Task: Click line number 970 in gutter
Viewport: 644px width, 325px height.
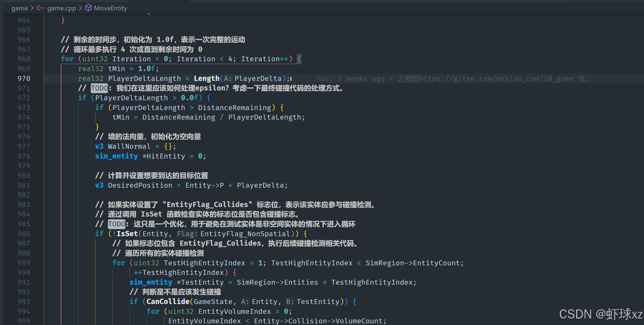Action: (x=24, y=78)
